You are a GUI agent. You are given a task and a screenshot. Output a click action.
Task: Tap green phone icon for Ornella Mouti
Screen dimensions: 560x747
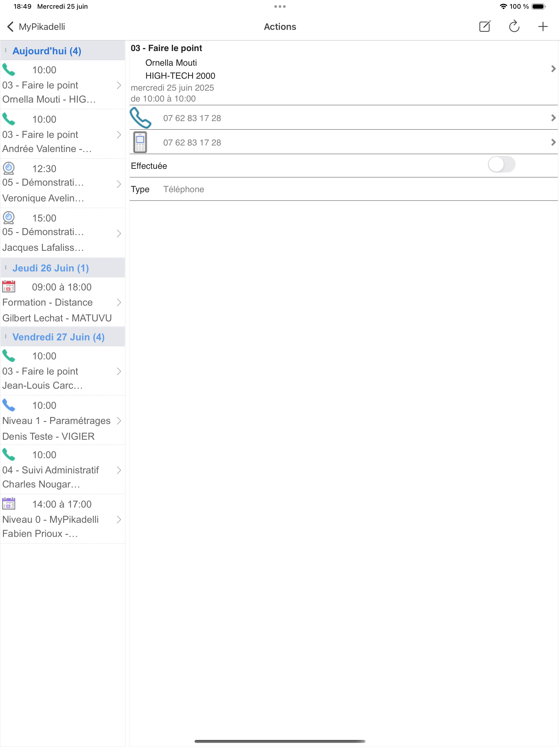[x=9, y=70]
